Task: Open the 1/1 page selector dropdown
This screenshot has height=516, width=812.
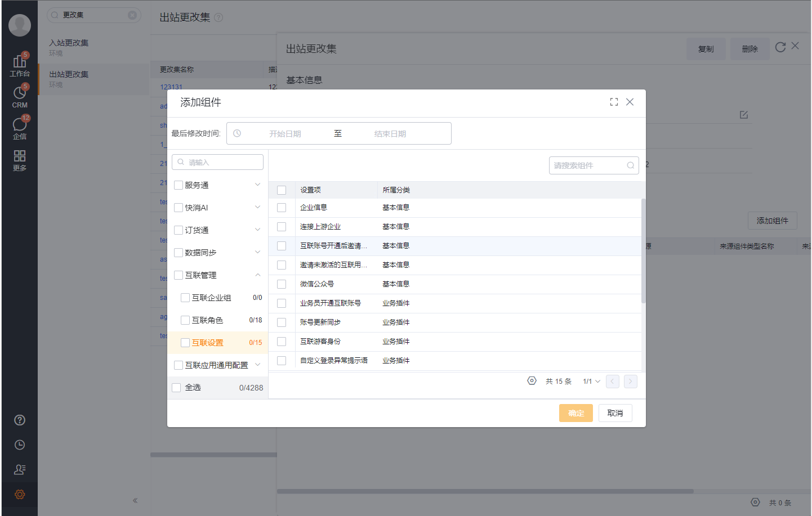Action: coord(591,381)
